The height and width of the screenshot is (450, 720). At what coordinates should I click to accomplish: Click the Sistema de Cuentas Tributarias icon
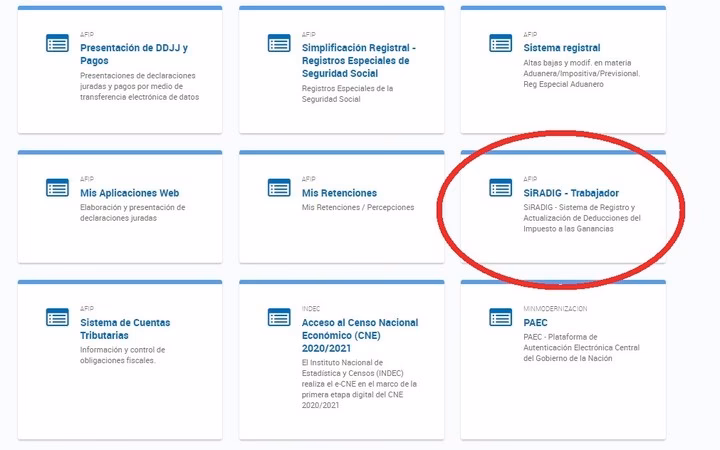click(x=57, y=318)
